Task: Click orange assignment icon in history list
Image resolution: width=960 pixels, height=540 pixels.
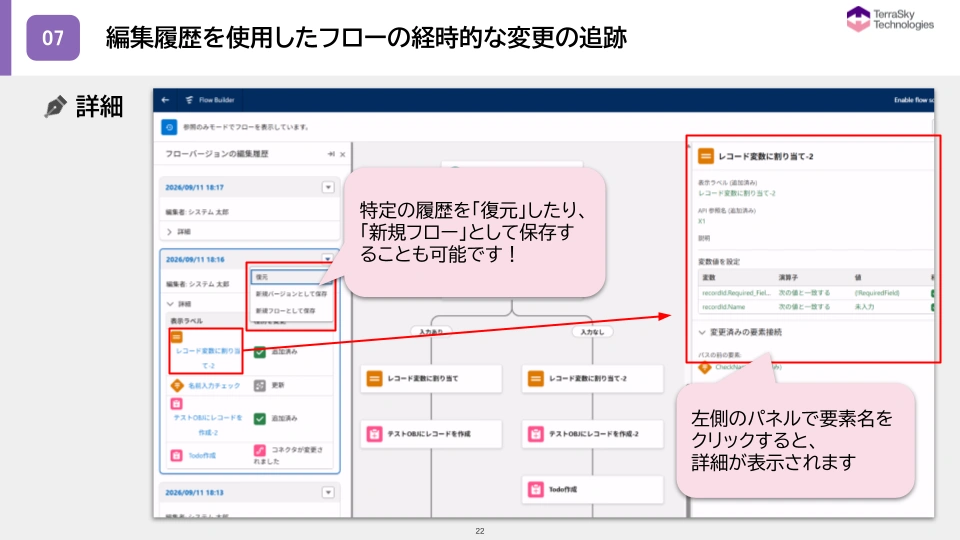Action: coord(177,337)
